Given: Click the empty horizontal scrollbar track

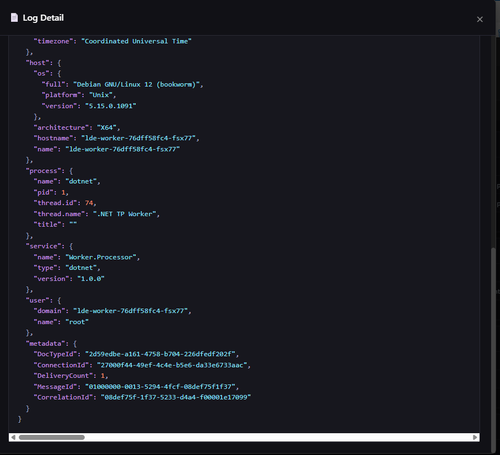Looking at the screenshot, I should point(278,437).
